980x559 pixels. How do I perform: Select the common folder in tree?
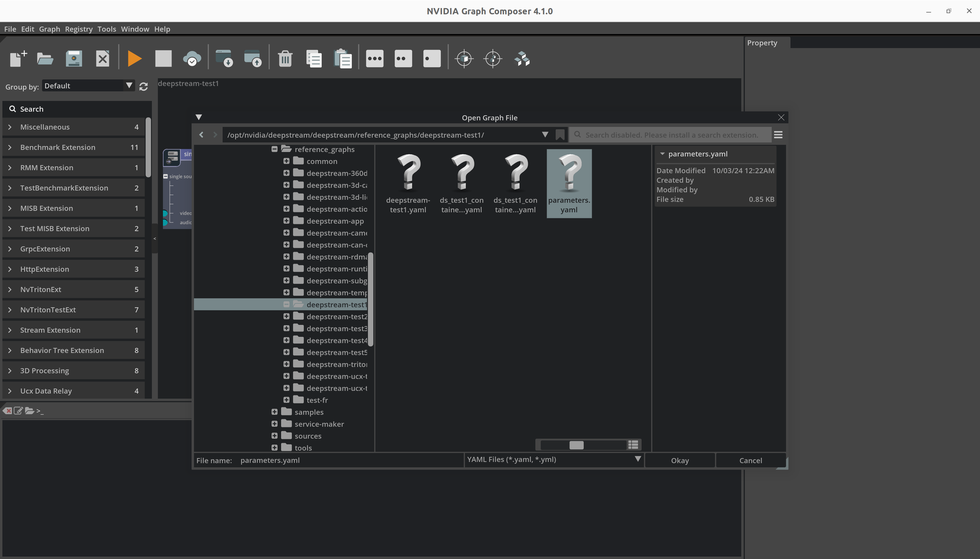321,161
